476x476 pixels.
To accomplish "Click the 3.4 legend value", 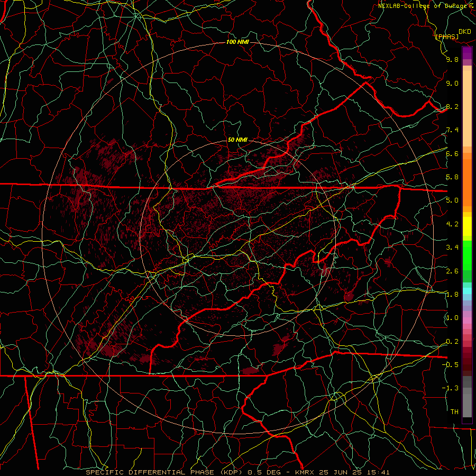I will click(x=452, y=248).
